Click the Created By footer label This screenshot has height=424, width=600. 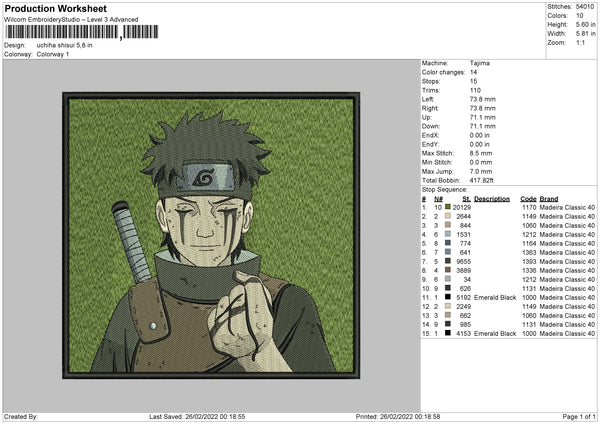21,416
